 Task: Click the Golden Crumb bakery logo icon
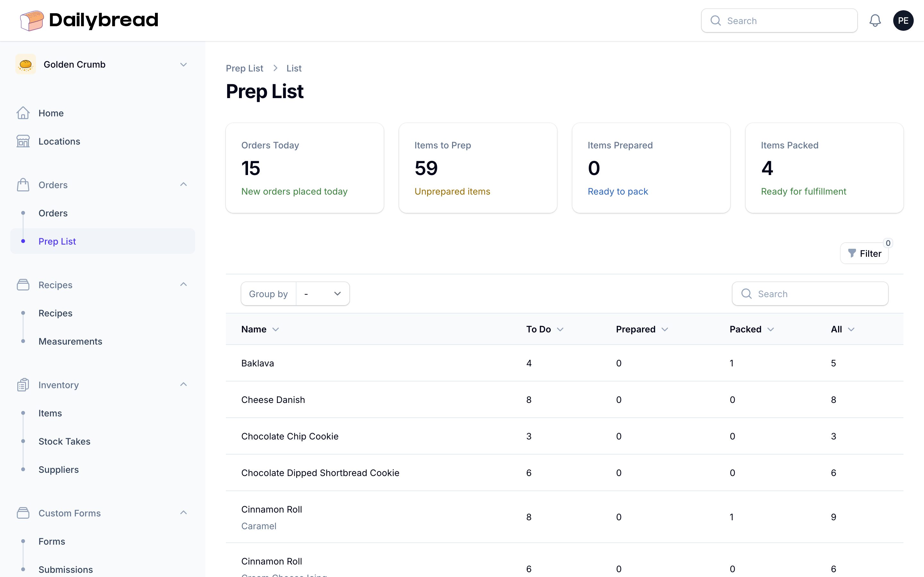26,64
